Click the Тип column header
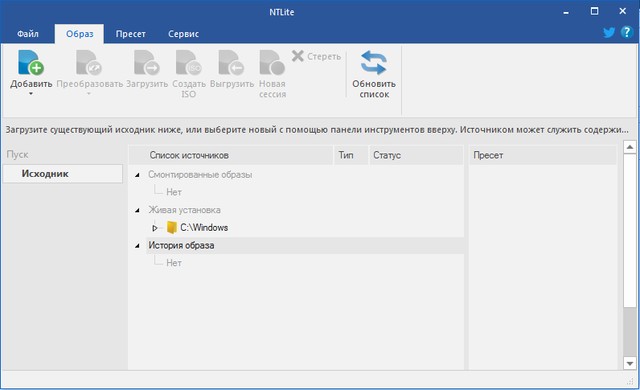Image resolution: width=640 pixels, height=390 pixels. [x=351, y=155]
